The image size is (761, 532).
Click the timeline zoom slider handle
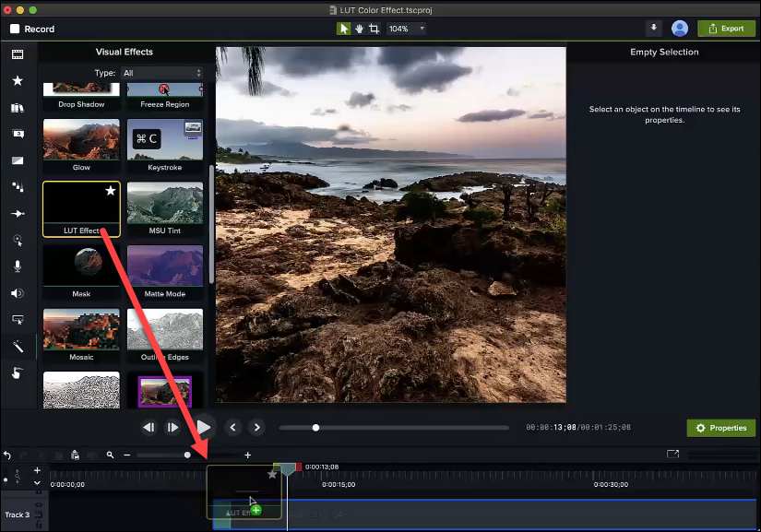(x=188, y=455)
